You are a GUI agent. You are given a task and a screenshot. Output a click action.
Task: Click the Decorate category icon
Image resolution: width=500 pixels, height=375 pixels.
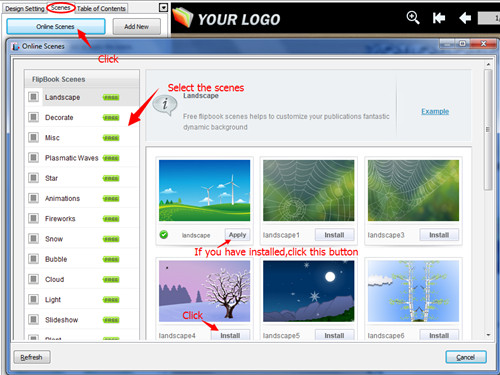tap(33, 117)
